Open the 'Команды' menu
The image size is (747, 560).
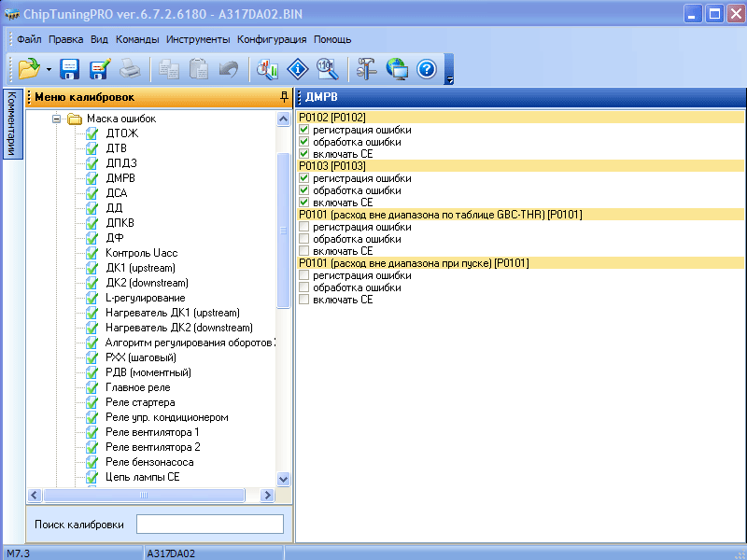point(137,39)
